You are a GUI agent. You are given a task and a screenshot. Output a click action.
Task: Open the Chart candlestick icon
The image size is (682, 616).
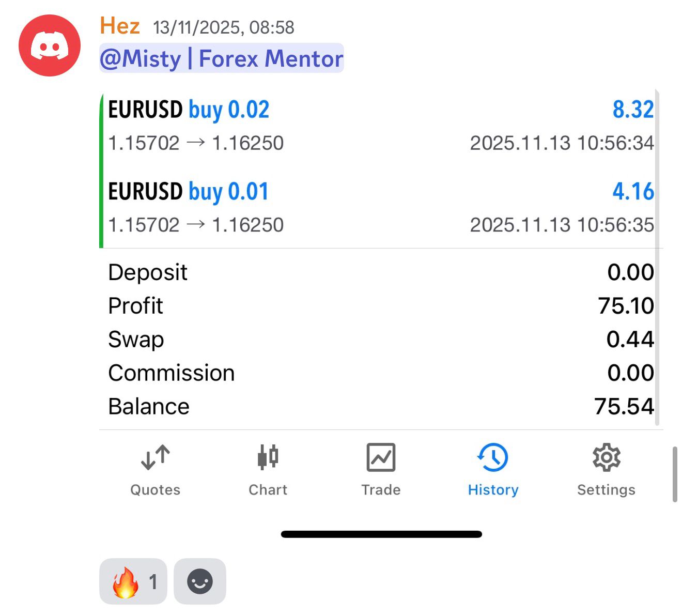point(268,457)
